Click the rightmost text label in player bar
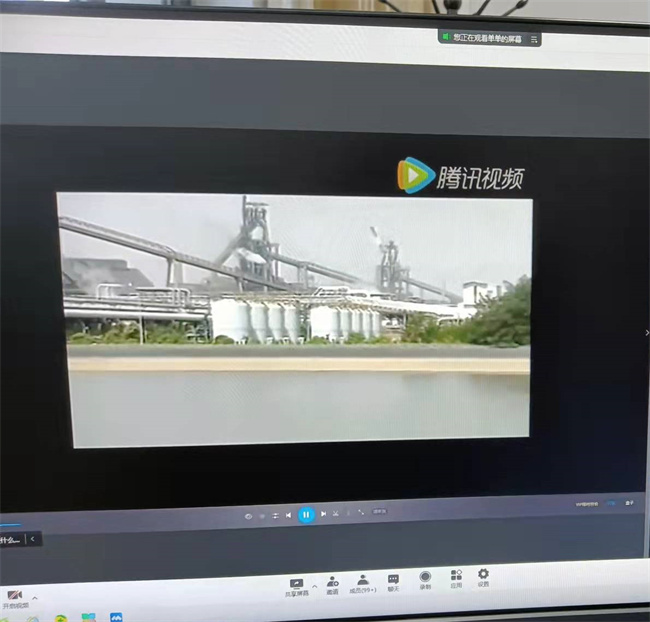 coord(629,503)
